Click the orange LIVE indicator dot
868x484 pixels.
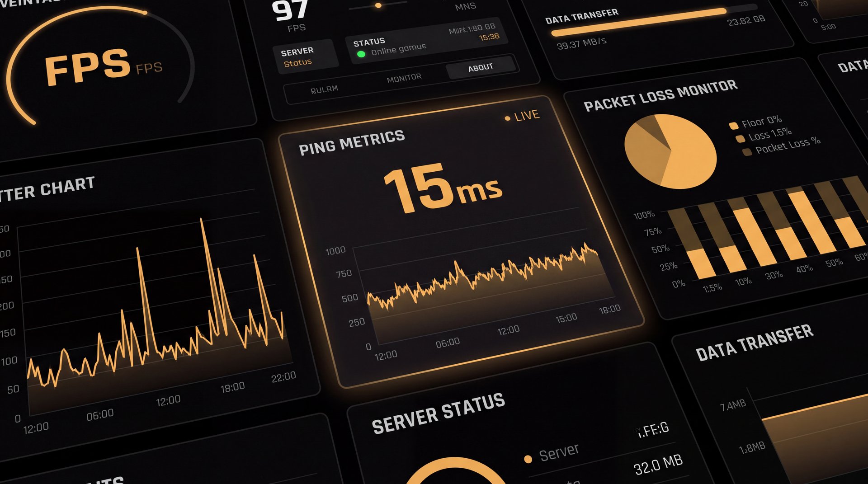tap(507, 118)
